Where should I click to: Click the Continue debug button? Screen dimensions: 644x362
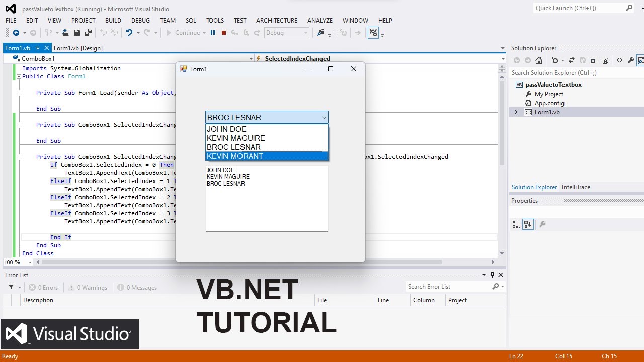183,33
